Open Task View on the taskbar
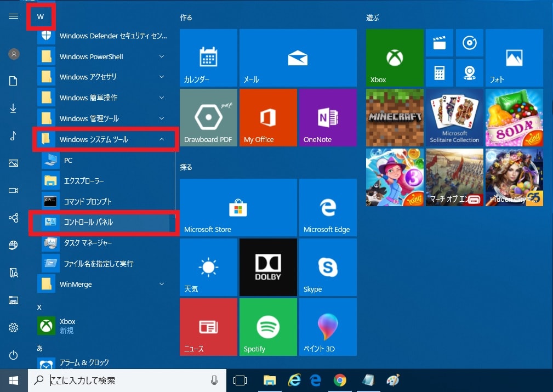The height and width of the screenshot is (392, 553). (x=240, y=380)
